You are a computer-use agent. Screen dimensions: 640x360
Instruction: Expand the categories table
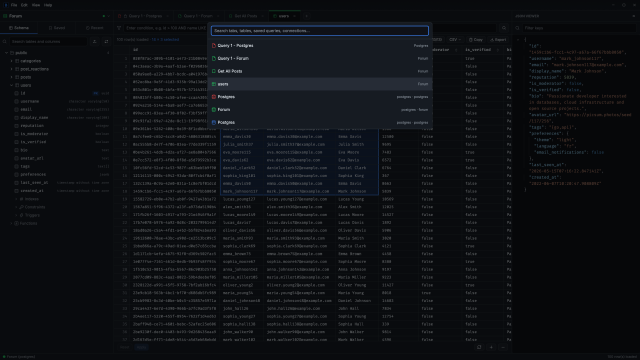coord(11,61)
